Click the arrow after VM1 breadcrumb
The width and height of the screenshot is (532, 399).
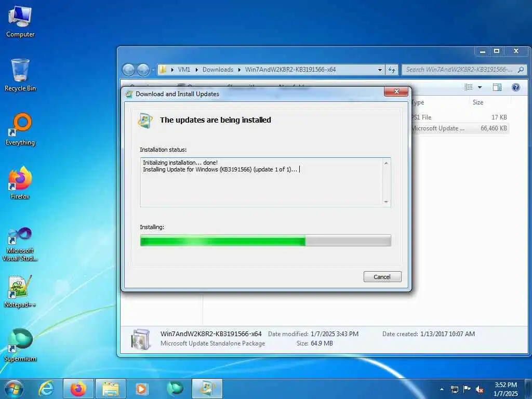tap(197, 70)
